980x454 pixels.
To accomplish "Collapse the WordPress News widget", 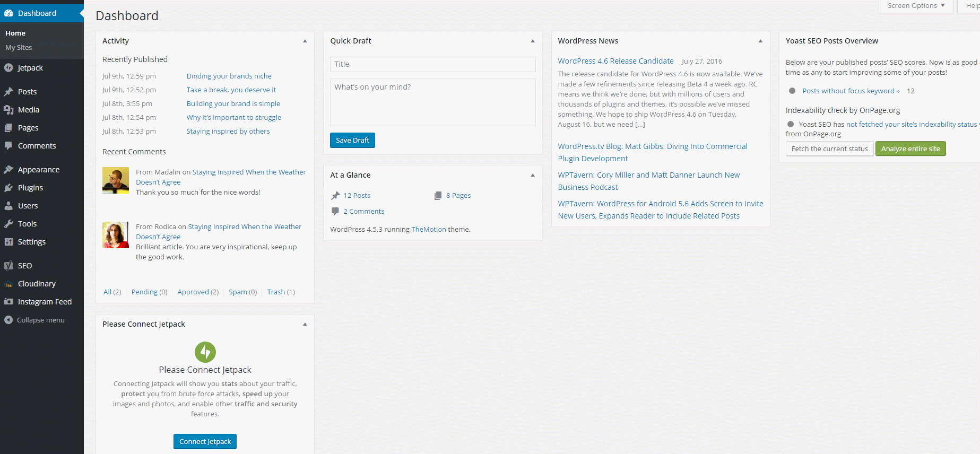I will point(760,41).
